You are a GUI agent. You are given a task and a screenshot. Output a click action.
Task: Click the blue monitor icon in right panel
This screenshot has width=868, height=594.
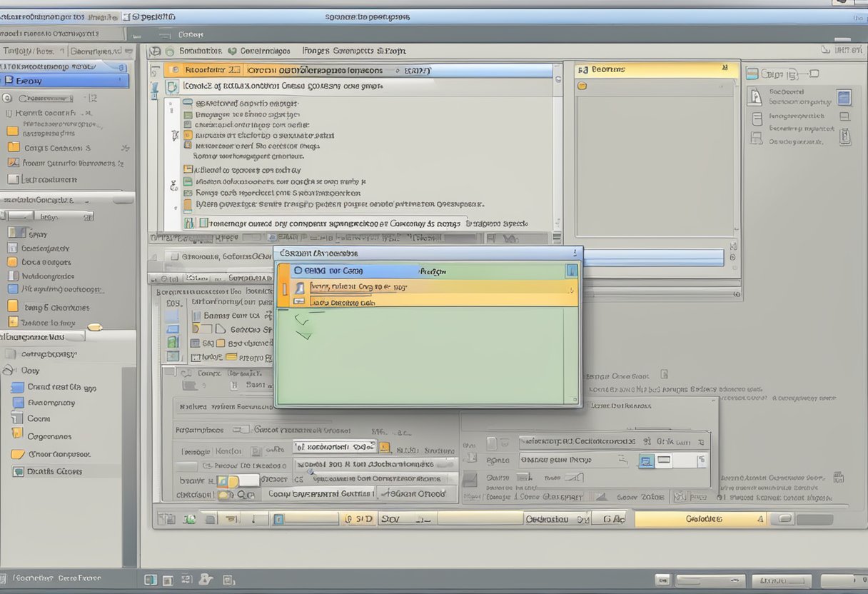pyautogui.click(x=844, y=98)
